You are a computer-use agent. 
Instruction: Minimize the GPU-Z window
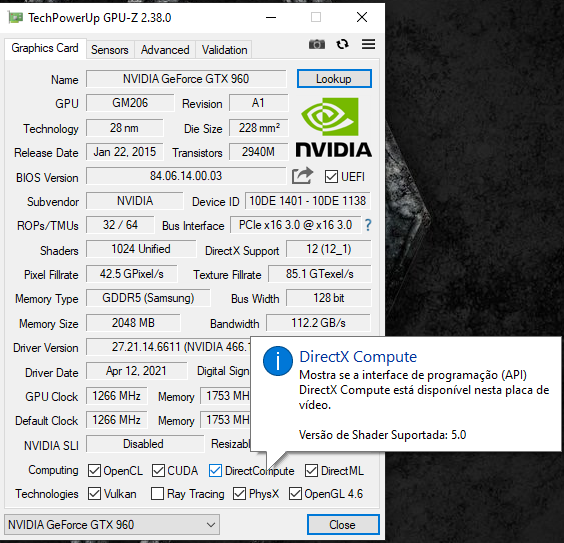pos(271,17)
